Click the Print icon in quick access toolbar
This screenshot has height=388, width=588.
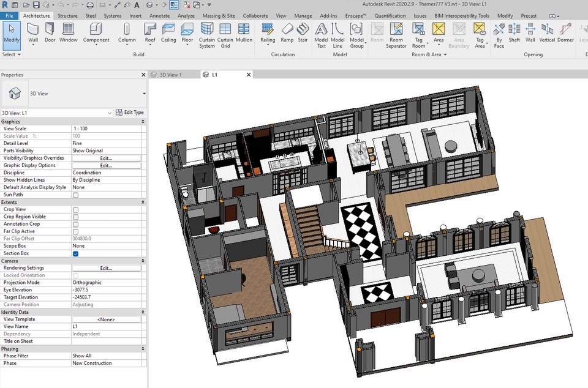pos(90,5)
